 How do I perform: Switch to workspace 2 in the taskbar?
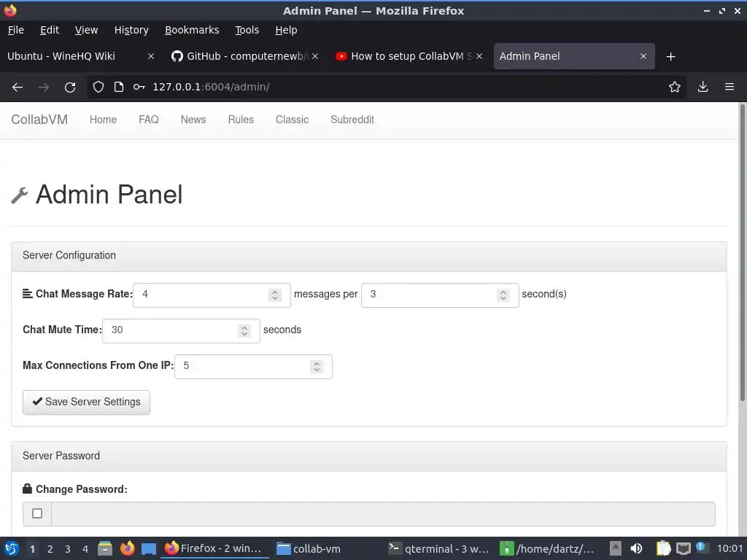(x=50, y=549)
